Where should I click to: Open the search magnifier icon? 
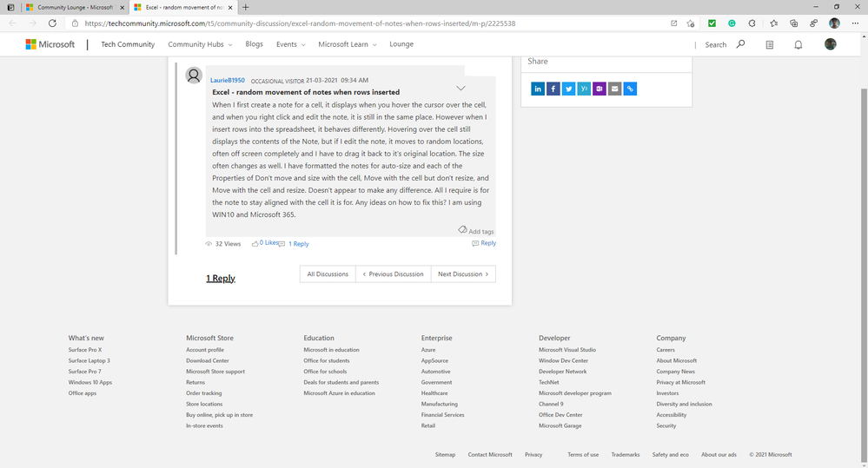[740, 44]
